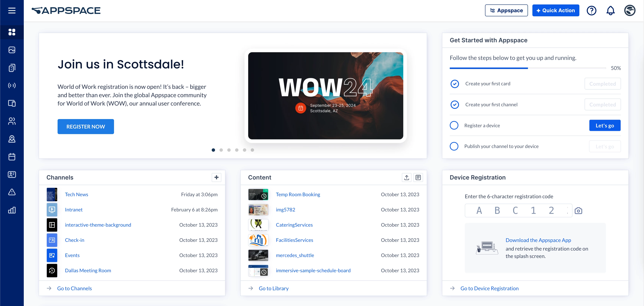Screen dimensions: 644x306
Task: Open the Reservations calendar sidebar icon
Action: click(x=12, y=157)
